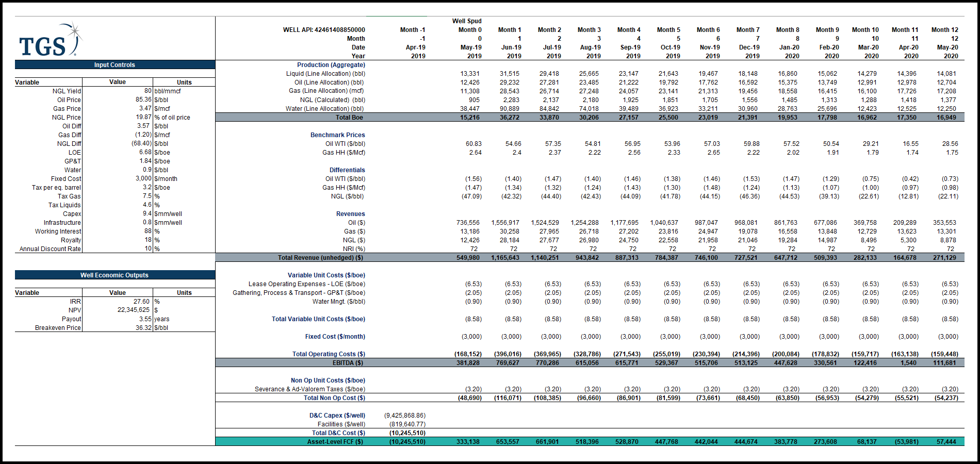The height and width of the screenshot is (464, 980).
Task: Click the EBITDA ($) row label
Action: (x=348, y=363)
